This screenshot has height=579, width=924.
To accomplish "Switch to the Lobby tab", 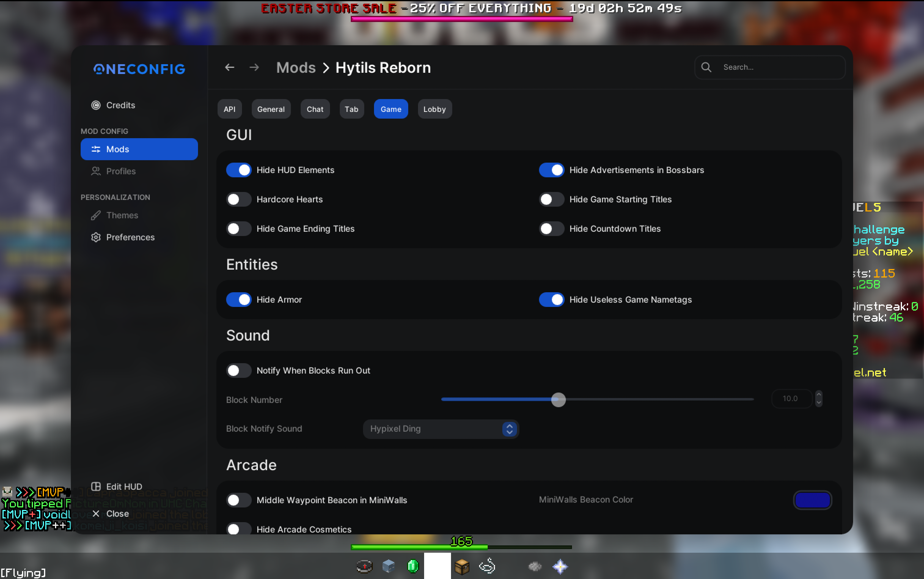I will (x=435, y=109).
